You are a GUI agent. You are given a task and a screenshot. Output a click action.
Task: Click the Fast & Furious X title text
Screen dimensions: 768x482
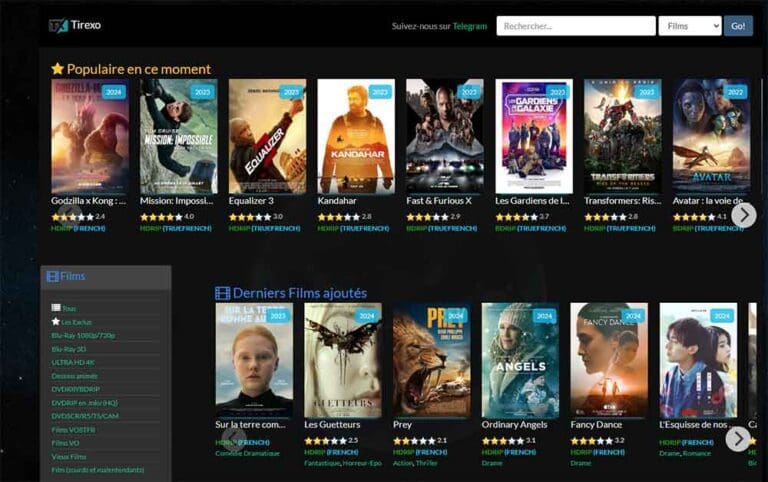[439, 201]
